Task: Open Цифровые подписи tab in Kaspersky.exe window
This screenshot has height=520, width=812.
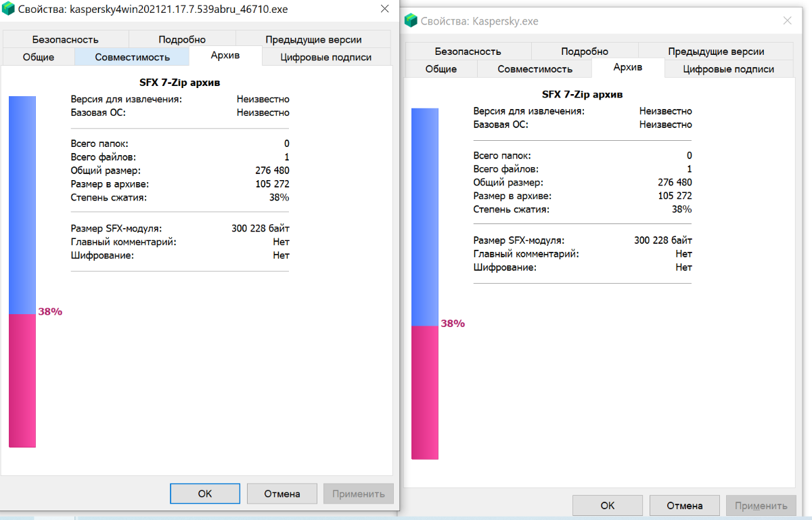Action: pos(729,68)
